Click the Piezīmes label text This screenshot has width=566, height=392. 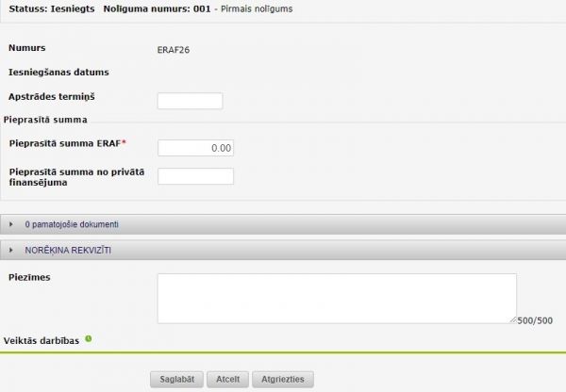(30, 278)
